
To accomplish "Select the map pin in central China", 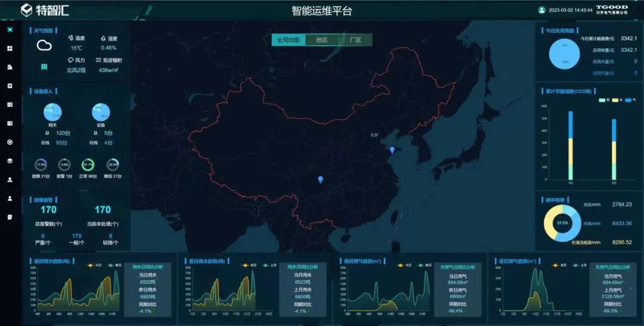I will tap(320, 179).
